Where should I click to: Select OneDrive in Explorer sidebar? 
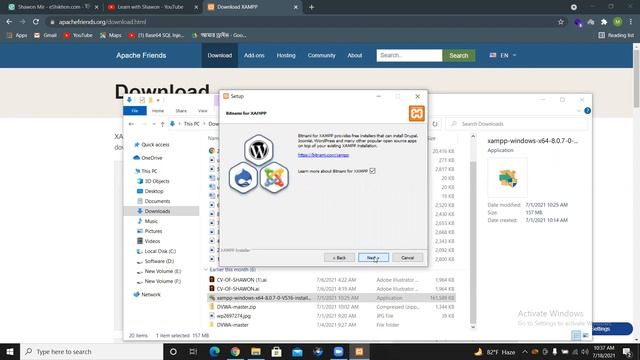(x=151, y=158)
